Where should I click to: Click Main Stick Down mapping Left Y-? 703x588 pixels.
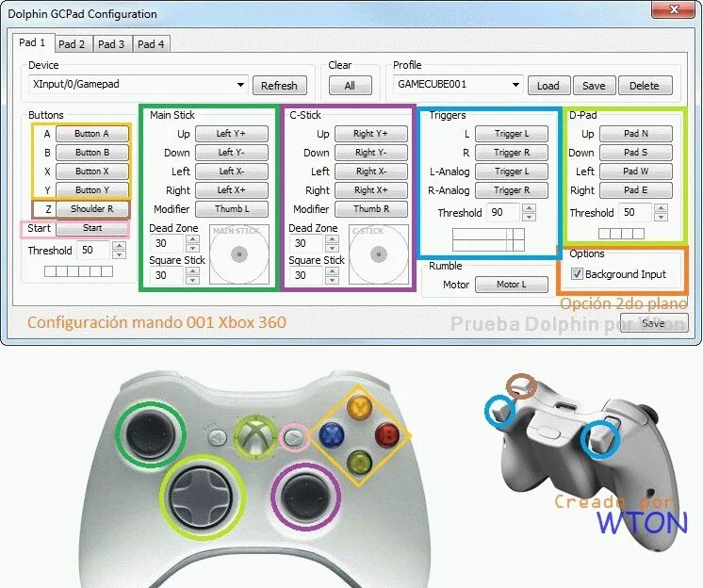click(231, 153)
